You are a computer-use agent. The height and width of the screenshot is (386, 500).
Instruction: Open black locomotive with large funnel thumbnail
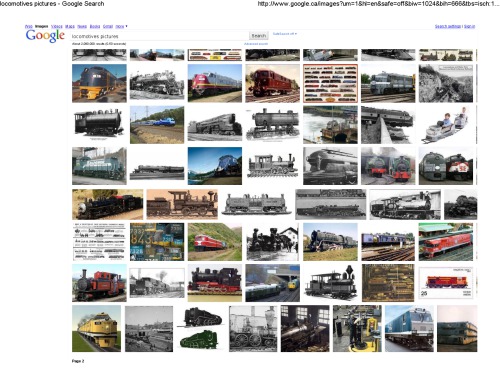[330, 283]
